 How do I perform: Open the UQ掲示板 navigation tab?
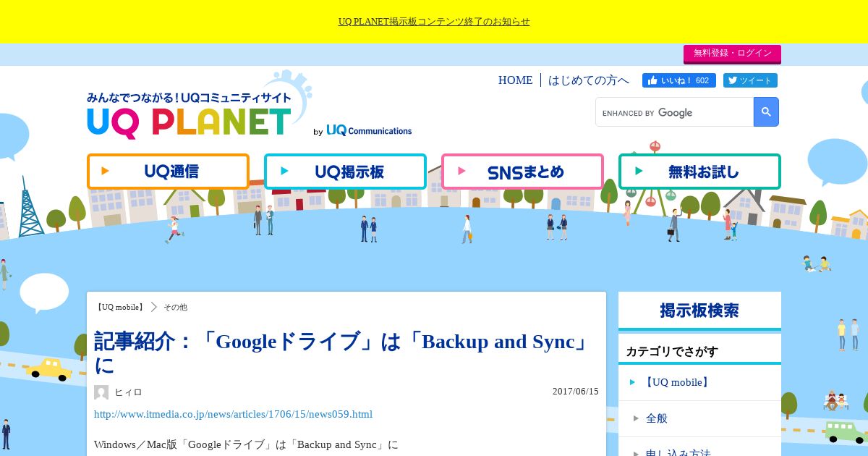pos(345,172)
